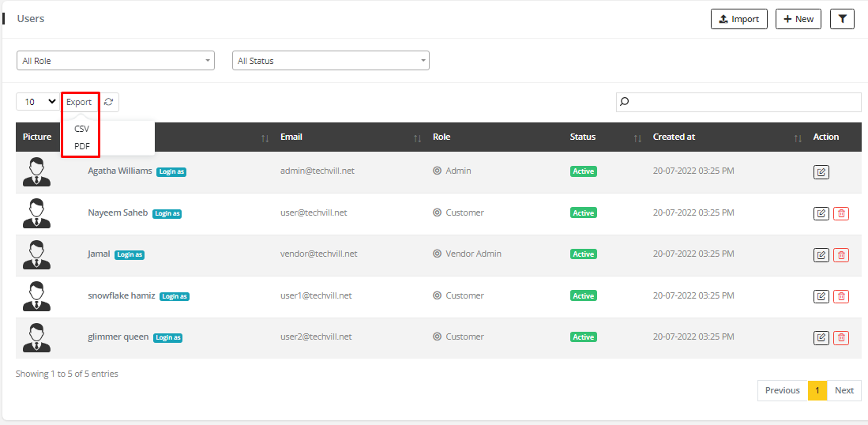This screenshot has width=868, height=425.
Task: Click email user1@techvill.net
Action: (x=316, y=295)
